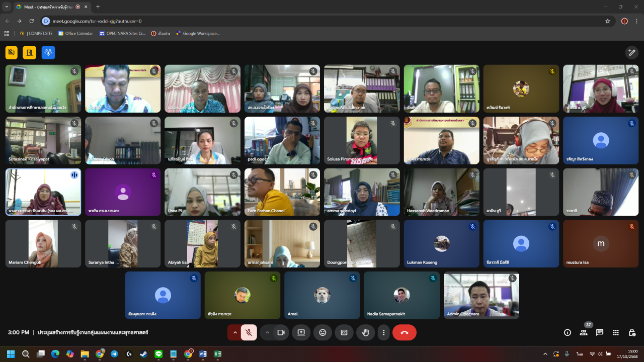
Task: Open the emoji reactions picker
Action: (x=323, y=332)
